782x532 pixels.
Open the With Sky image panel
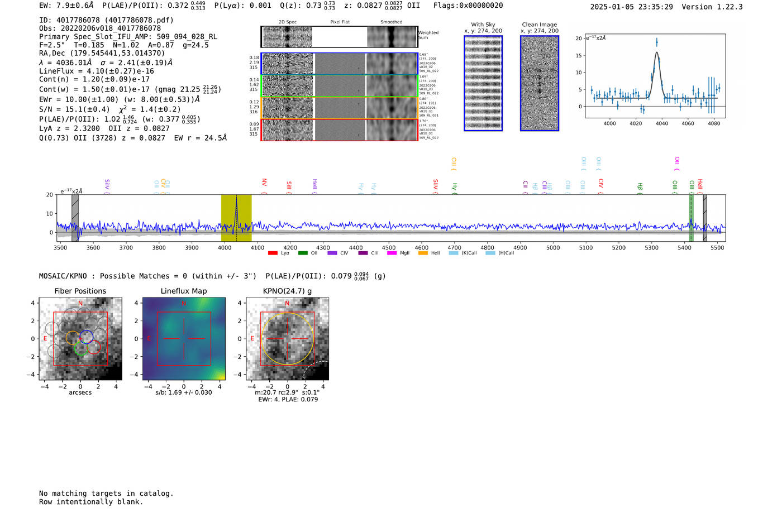click(x=483, y=83)
